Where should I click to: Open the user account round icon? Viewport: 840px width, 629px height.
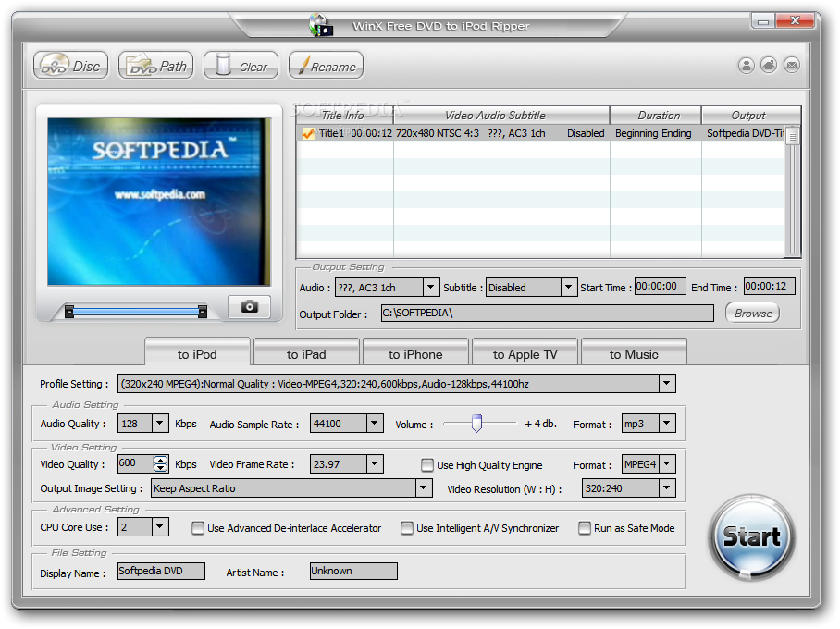click(747, 66)
